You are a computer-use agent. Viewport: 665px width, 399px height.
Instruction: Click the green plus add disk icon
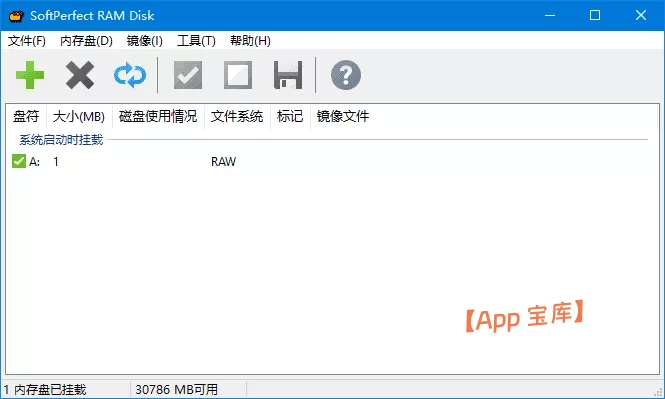tap(30, 75)
